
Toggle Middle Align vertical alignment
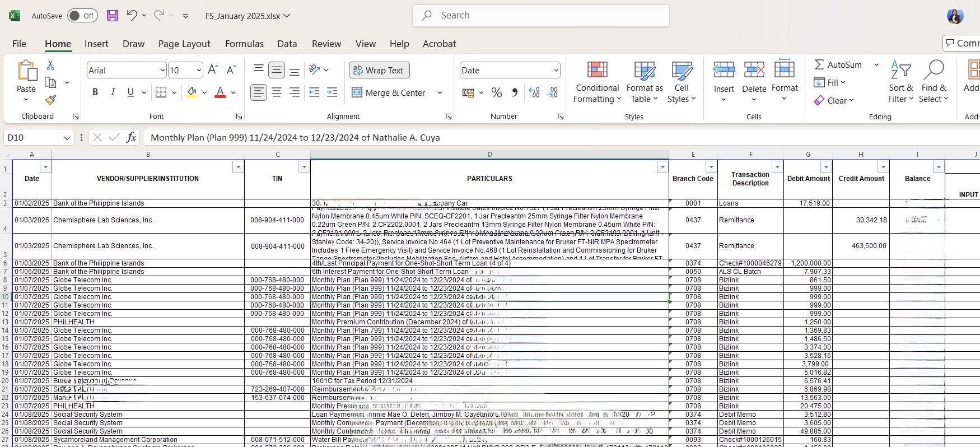coord(277,70)
